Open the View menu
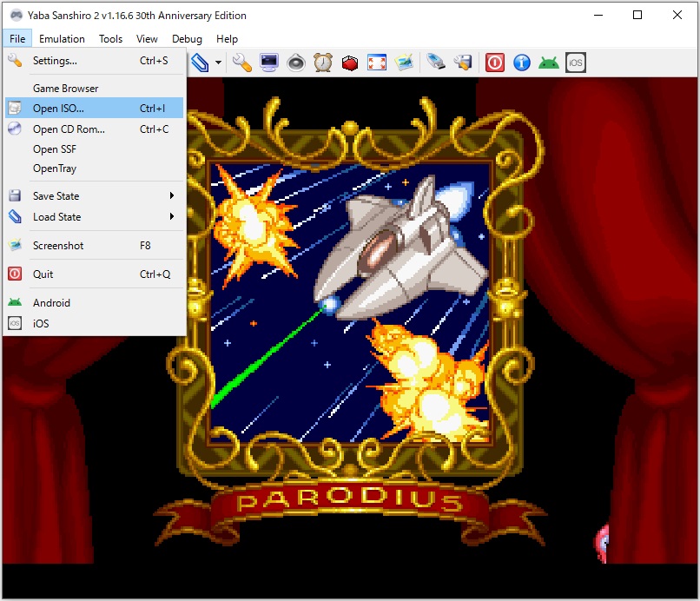 147,39
